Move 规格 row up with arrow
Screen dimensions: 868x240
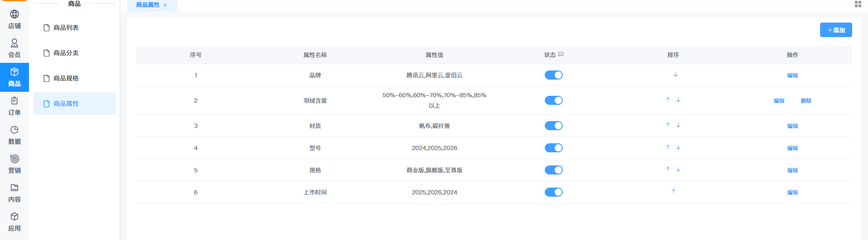pos(668,169)
